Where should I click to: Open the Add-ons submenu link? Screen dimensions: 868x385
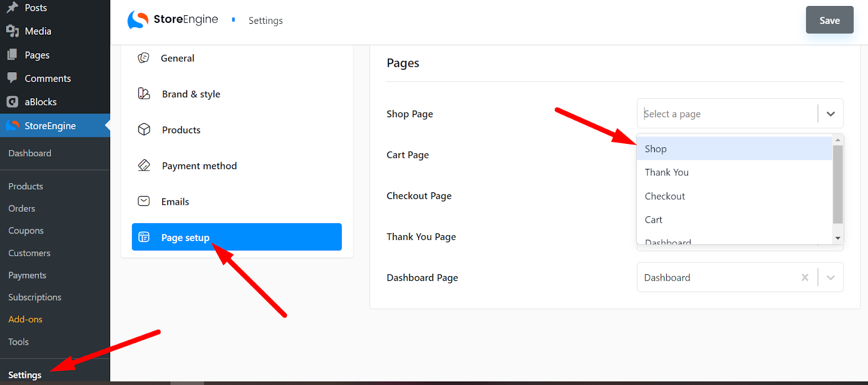tap(25, 319)
